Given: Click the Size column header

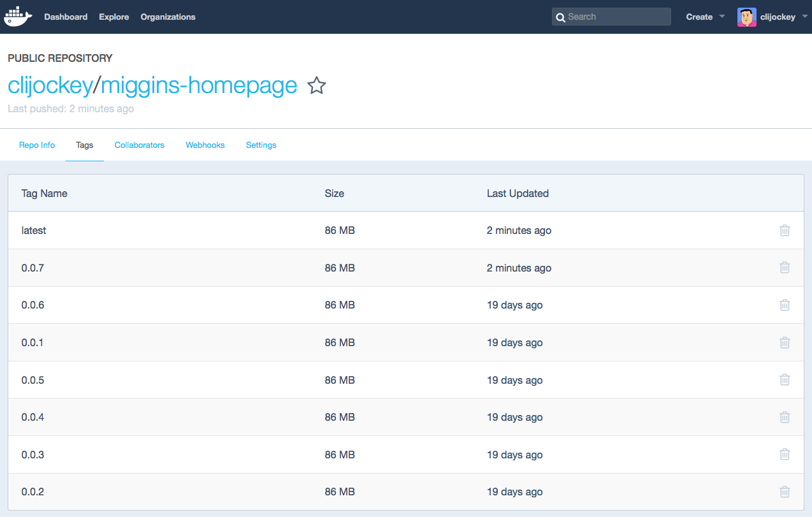Looking at the screenshot, I should (x=335, y=193).
